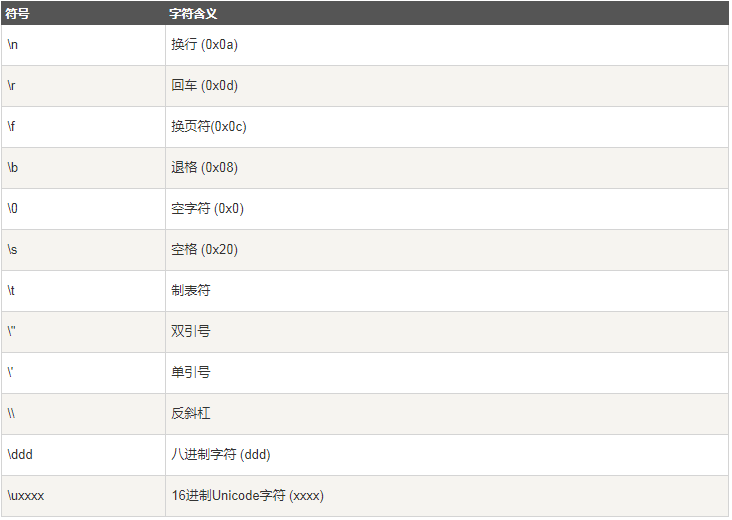Select the \b symbol cell
732x520 pixels.
pyautogui.click(x=84, y=168)
